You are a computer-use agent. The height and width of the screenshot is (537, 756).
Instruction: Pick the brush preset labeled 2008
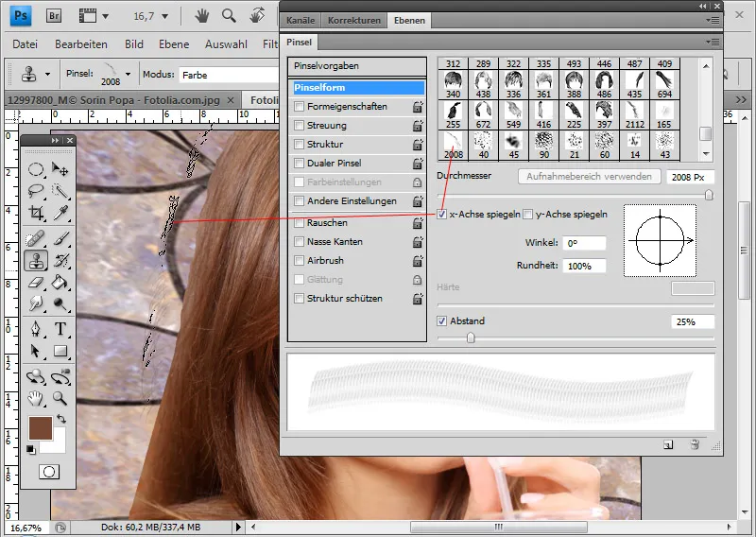[x=454, y=146]
